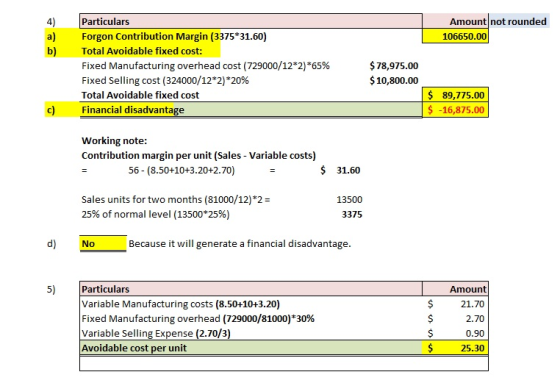Click the yellow 'No' answer cell
Viewport: 560px width, 383px height.
click(103, 244)
